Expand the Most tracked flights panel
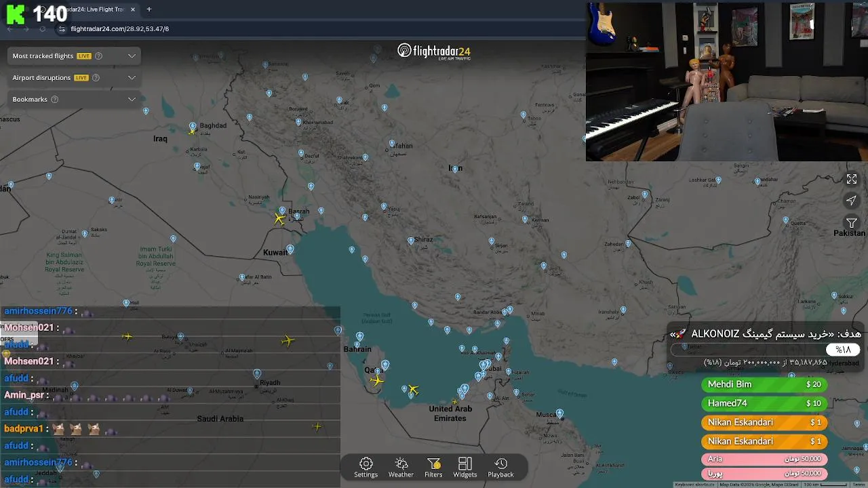The width and height of the screenshot is (868, 488). coord(132,56)
